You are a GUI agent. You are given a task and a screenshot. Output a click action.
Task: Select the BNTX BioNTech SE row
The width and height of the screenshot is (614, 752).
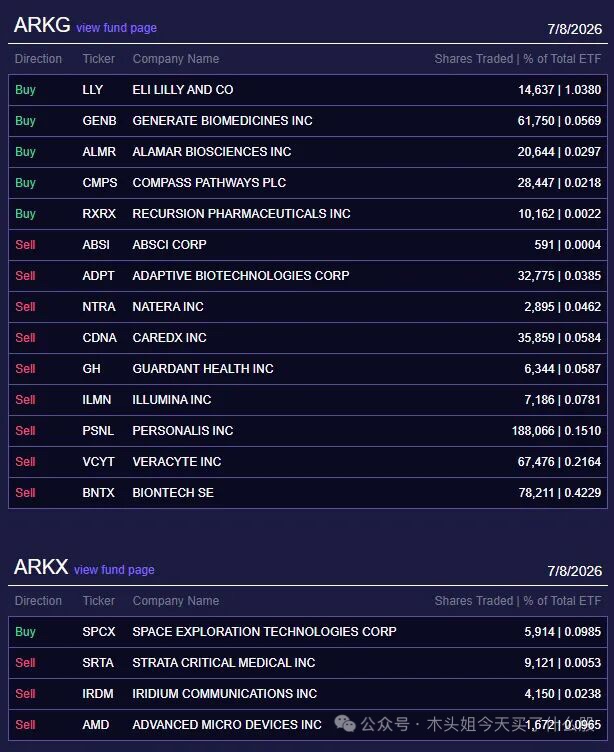308,493
